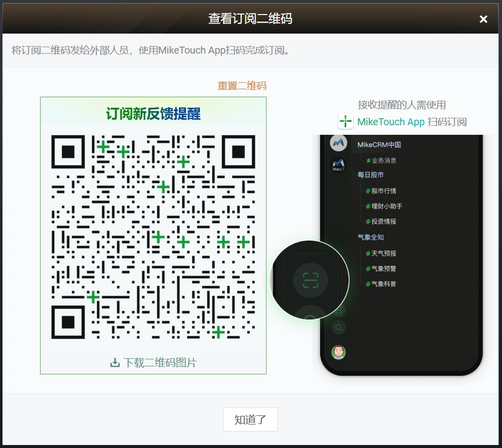The image size is (502, 448).
Task: Click the user avatar in phone sidebar
Action: click(x=339, y=352)
